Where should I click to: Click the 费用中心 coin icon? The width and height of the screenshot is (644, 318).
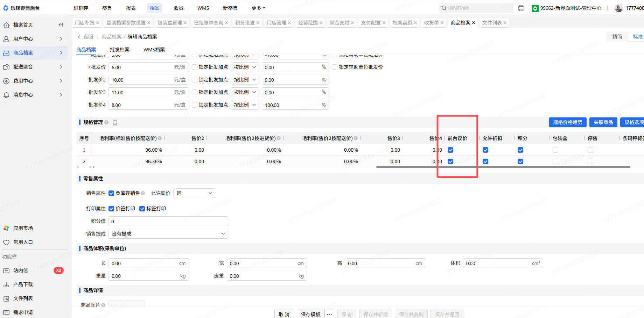click(x=6, y=81)
